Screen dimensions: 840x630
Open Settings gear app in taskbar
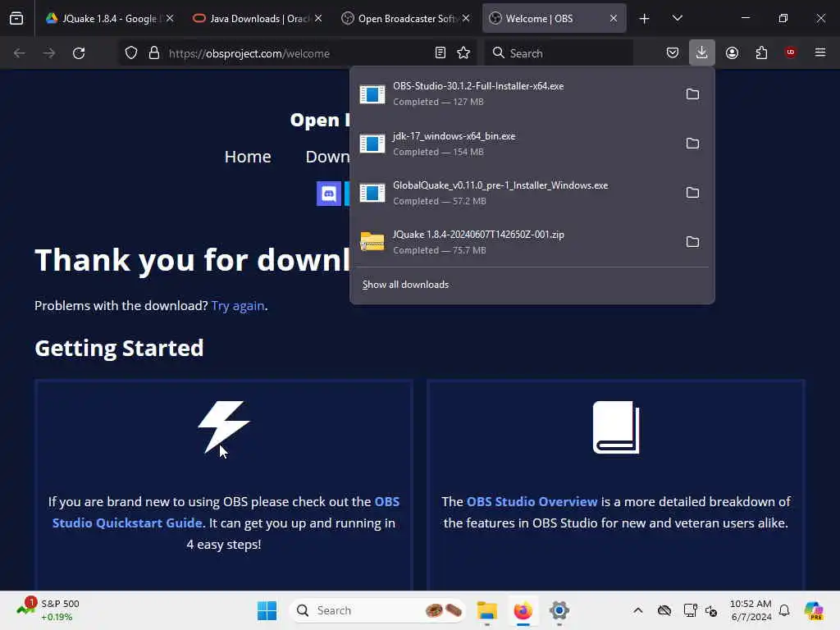[x=559, y=610]
